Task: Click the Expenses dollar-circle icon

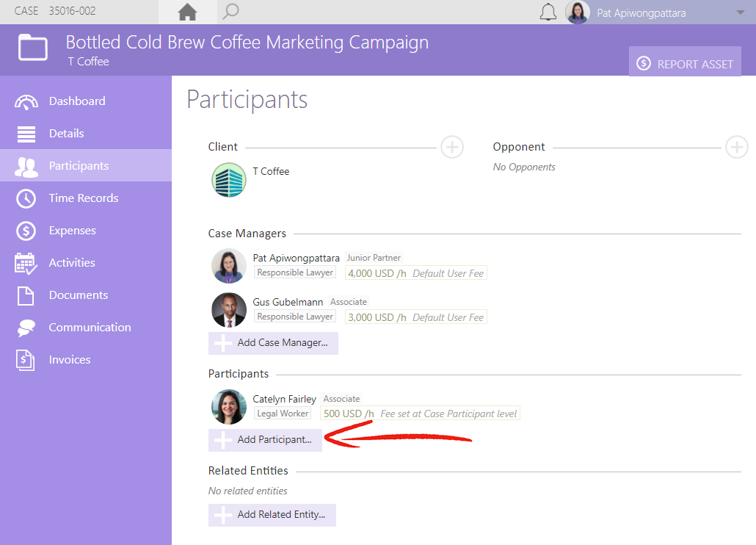Action: click(x=26, y=231)
